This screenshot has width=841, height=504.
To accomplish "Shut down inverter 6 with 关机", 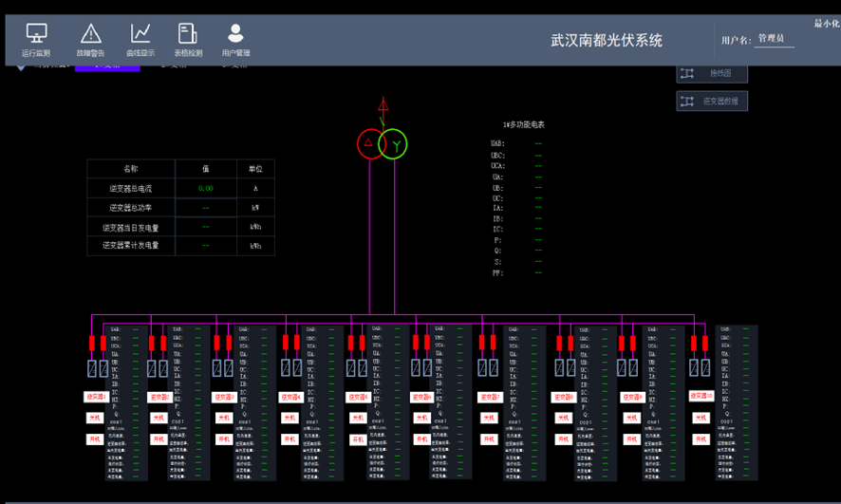I will pos(421,418).
